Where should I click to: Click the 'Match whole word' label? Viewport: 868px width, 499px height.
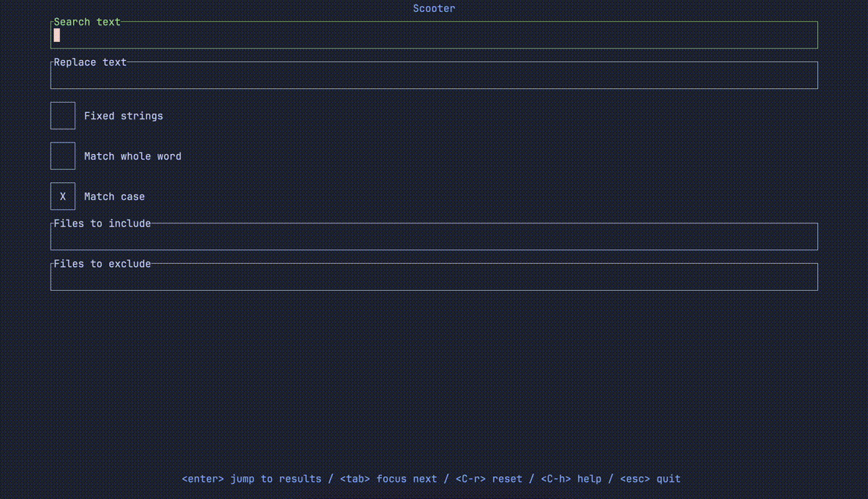pyautogui.click(x=133, y=156)
